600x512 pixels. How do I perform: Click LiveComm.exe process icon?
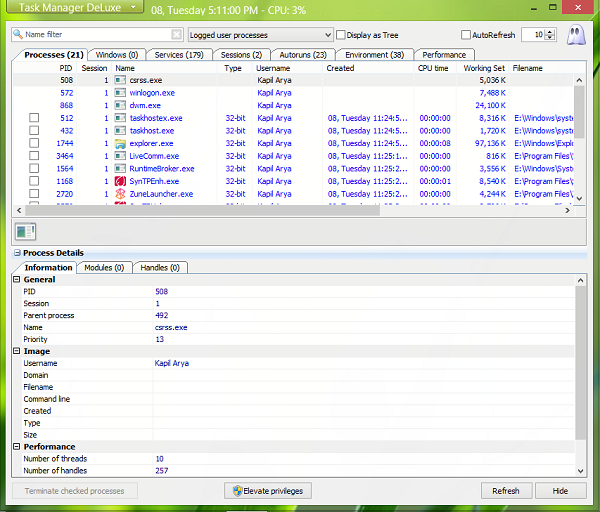[120, 156]
